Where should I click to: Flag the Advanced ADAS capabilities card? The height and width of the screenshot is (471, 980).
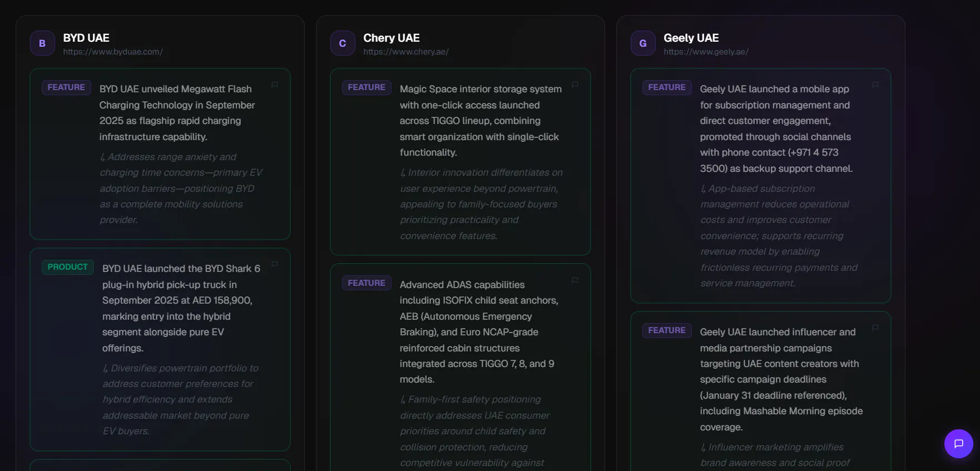575,281
